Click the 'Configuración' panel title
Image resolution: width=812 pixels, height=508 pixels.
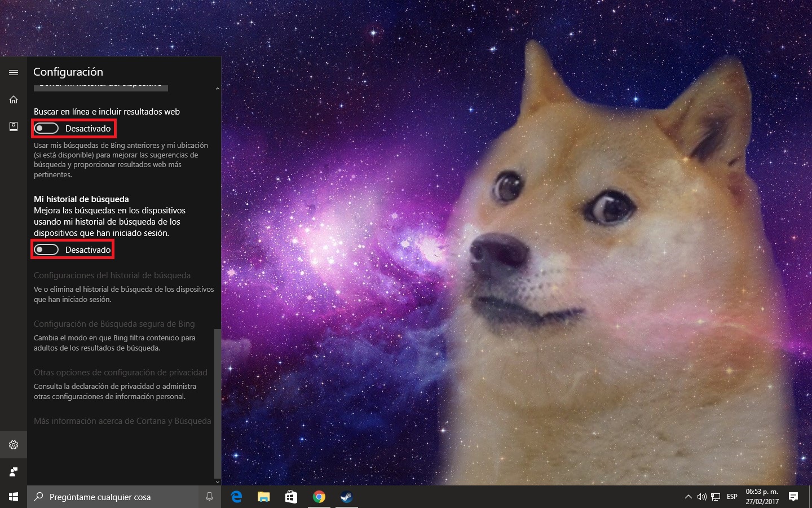click(x=68, y=72)
